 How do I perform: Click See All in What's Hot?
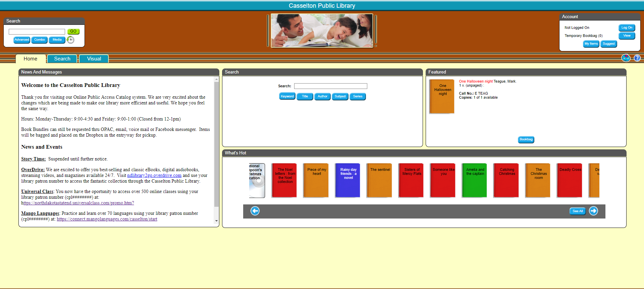coord(577,211)
